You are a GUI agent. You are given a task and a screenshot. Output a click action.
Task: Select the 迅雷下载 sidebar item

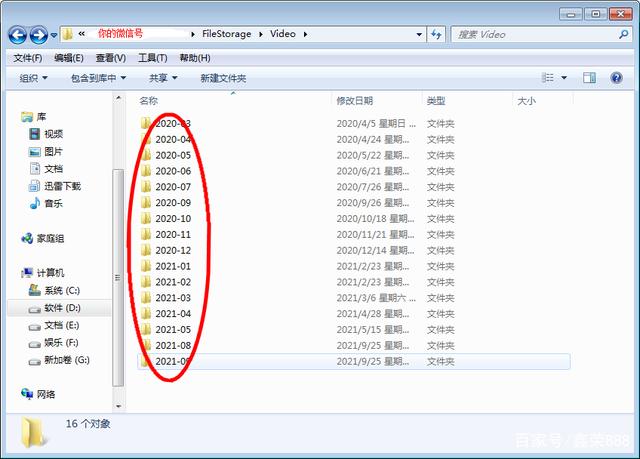[x=61, y=186]
